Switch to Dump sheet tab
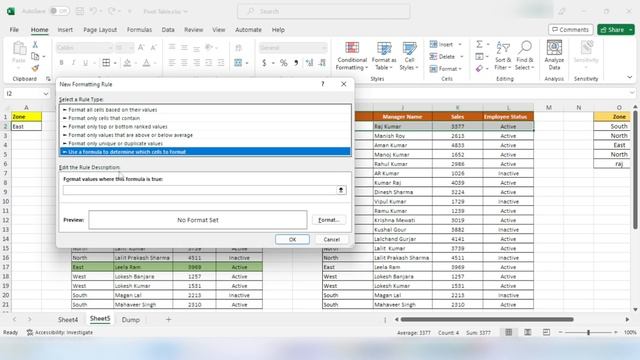The width and height of the screenshot is (640, 360). click(131, 320)
